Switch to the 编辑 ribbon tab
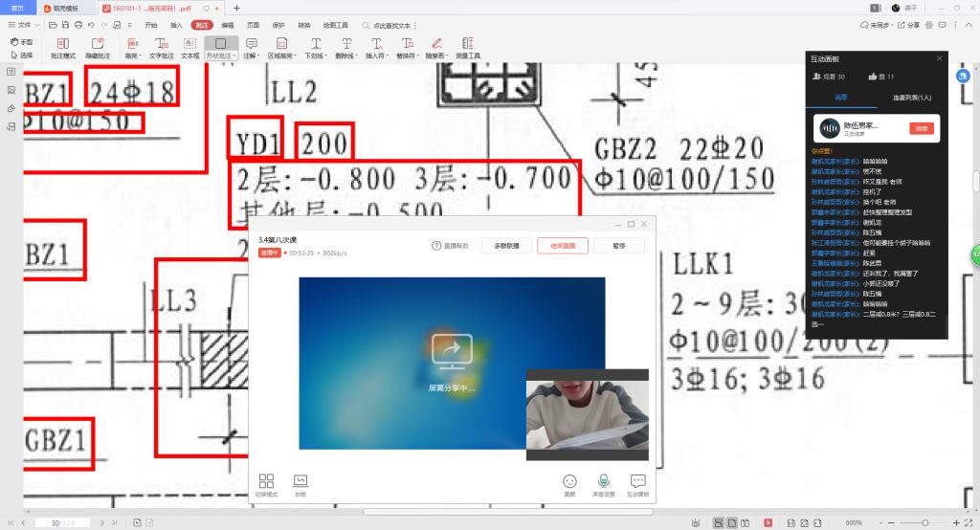This screenshot has width=980, height=530. pyautogui.click(x=227, y=23)
